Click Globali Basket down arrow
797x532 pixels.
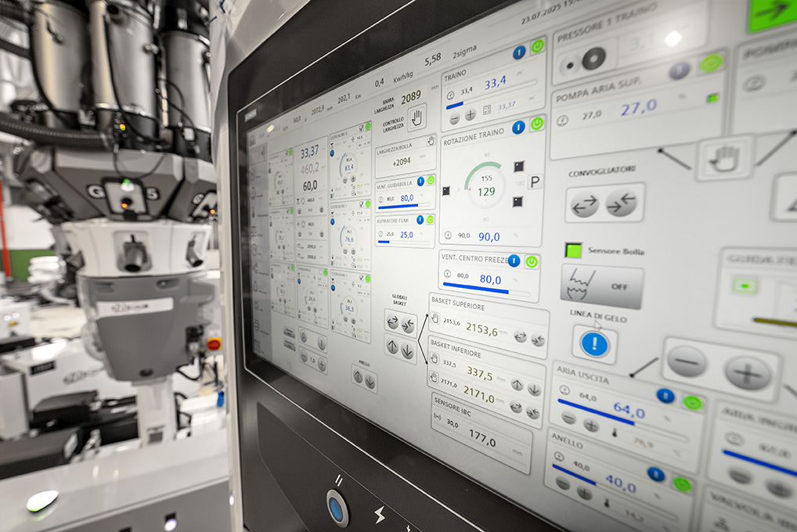(x=408, y=351)
